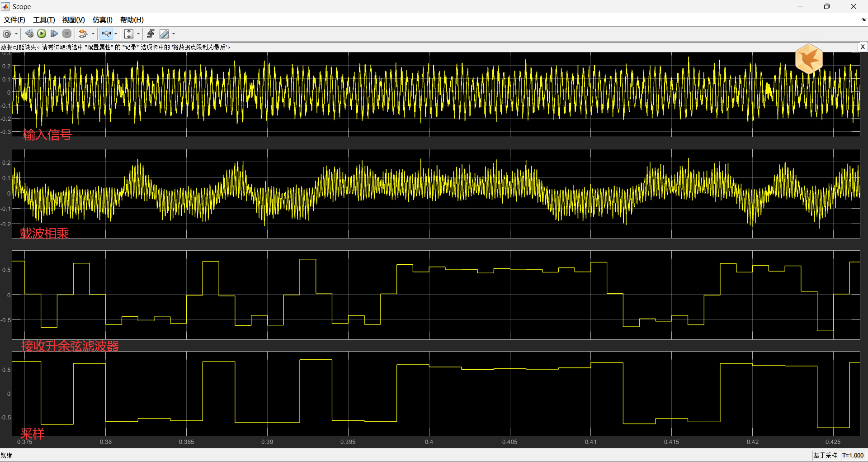868x462 pixels.
Task: Open the 视图(V) menu
Action: tap(73, 20)
